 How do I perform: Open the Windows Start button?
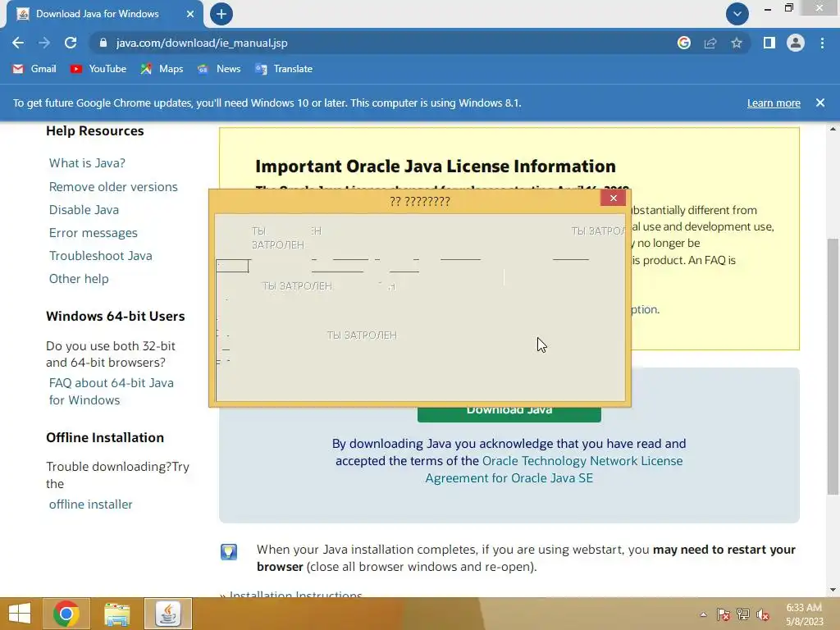[x=20, y=614]
